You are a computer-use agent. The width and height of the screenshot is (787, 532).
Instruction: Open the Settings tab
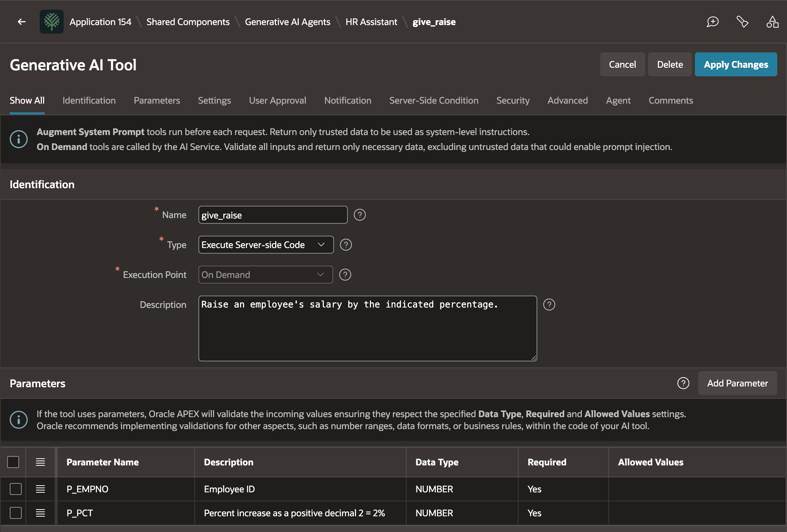(214, 100)
